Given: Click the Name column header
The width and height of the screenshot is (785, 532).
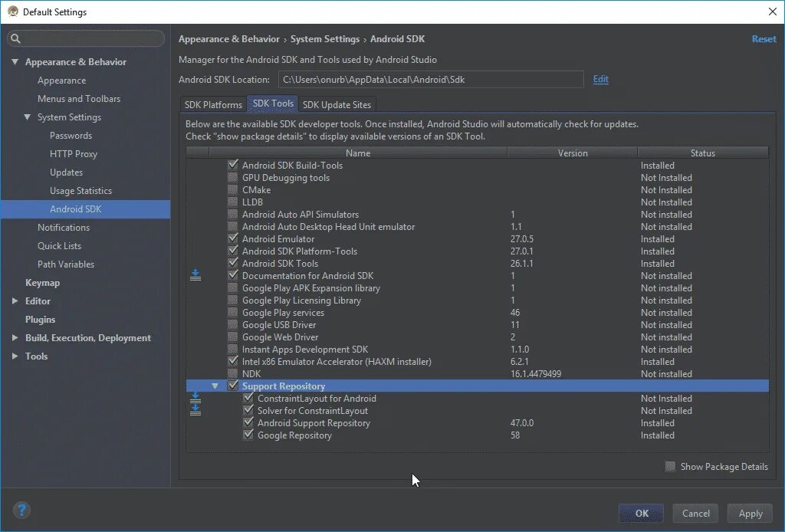Looking at the screenshot, I should 358,153.
